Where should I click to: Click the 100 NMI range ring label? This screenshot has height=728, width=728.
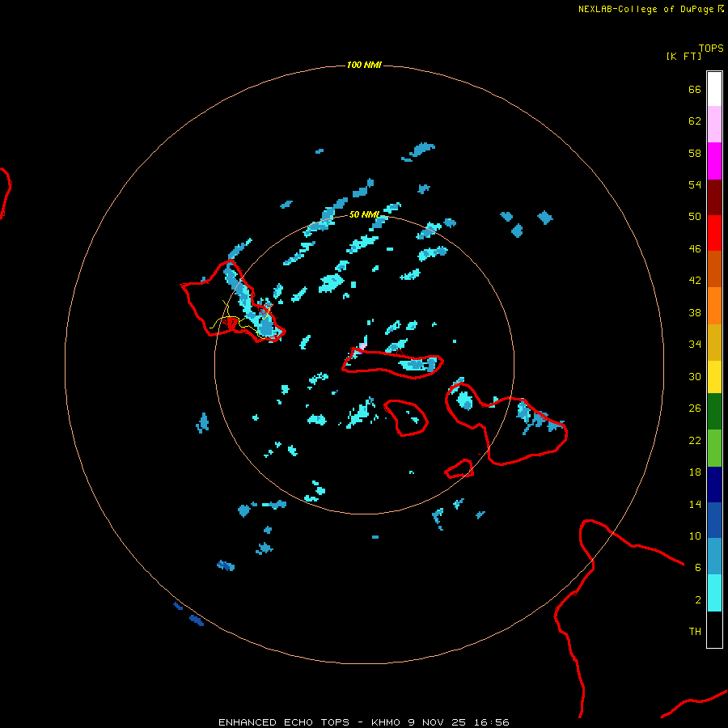pyautogui.click(x=364, y=65)
